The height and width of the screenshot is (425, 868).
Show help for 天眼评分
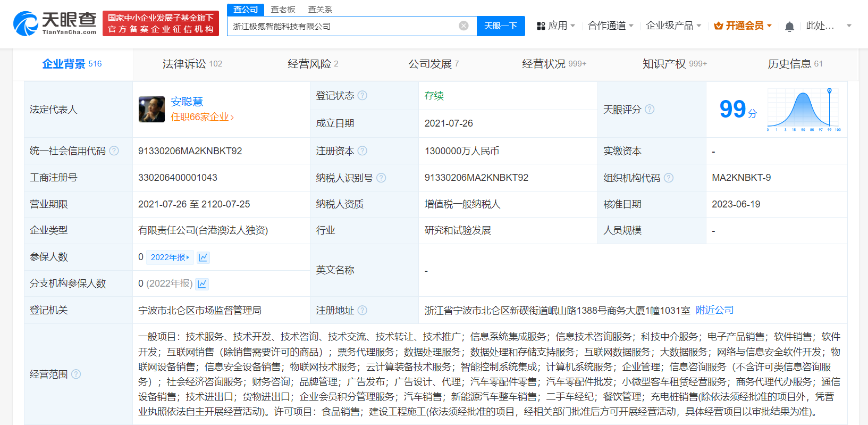click(x=650, y=109)
